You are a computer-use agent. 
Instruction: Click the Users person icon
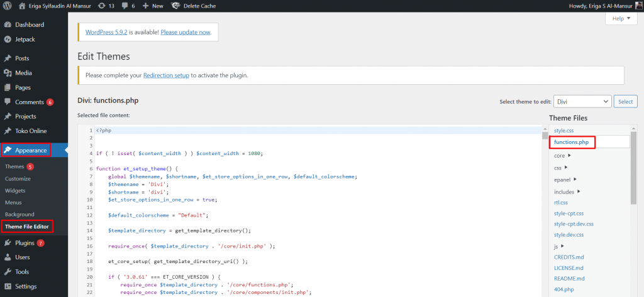(8, 257)
